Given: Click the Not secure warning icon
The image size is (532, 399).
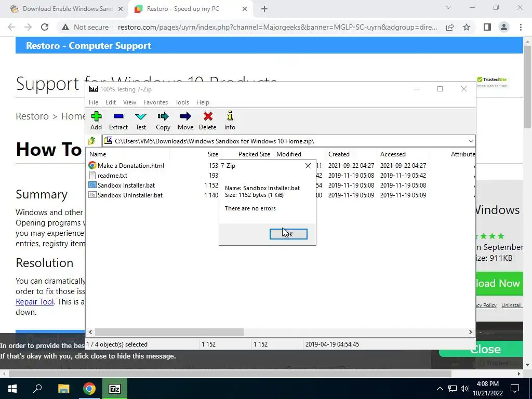Looking at the screenshot, I should 65,27.
